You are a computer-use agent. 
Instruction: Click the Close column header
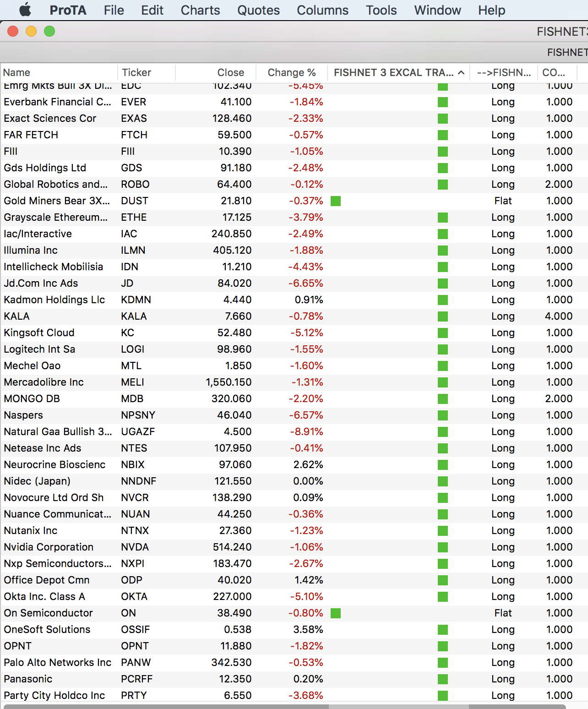(230, 73)
